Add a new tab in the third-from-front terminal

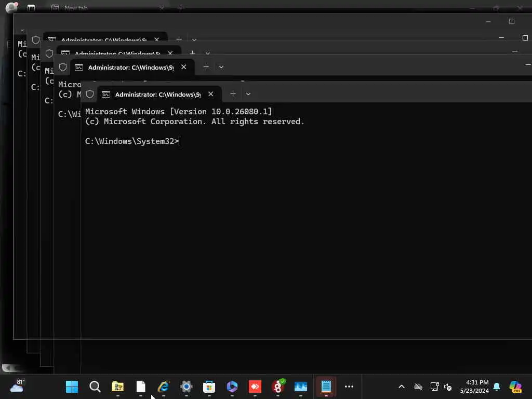(x=192, y=53)
